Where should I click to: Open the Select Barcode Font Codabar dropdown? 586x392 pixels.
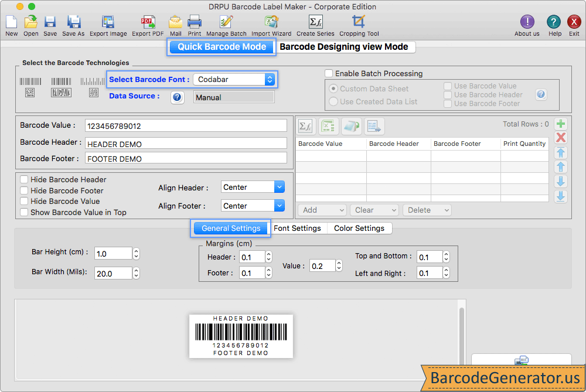234,79
